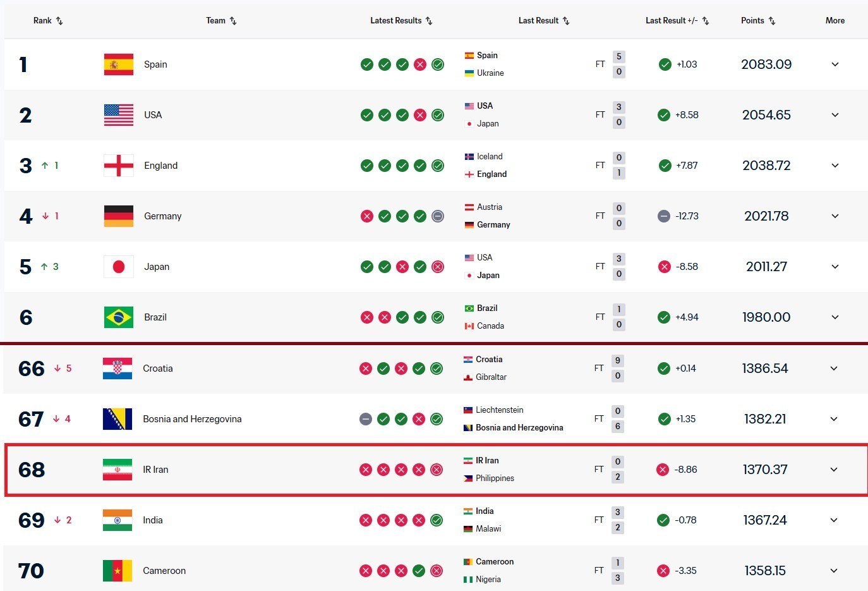Click the Brazil flag in team column

pyautogui.click(x=118, y=317)
